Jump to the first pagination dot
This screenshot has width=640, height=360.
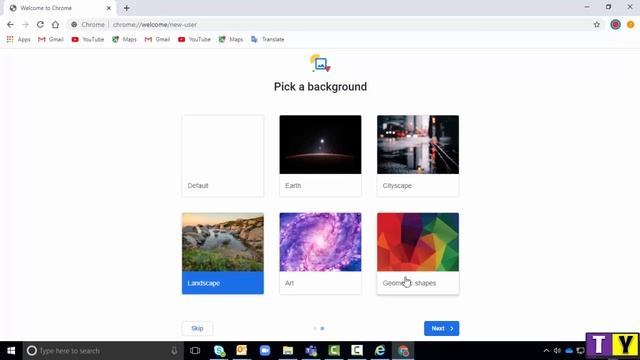pos(315,329)
